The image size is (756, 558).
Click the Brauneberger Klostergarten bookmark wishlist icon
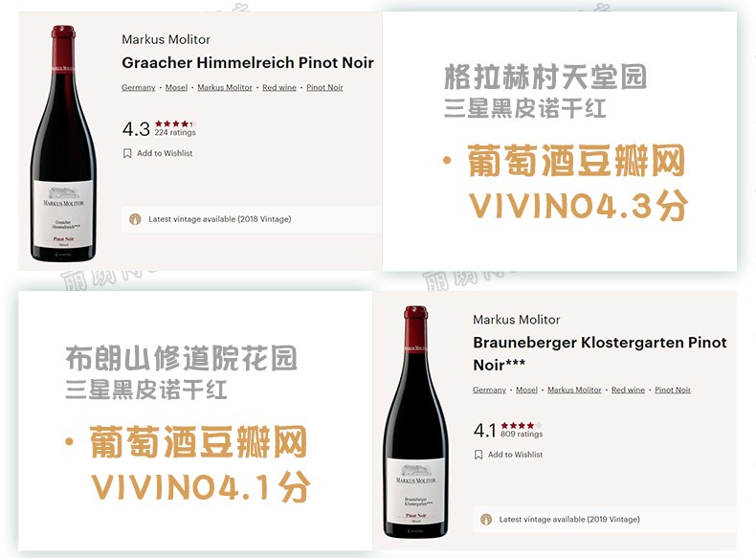(478, 455)
